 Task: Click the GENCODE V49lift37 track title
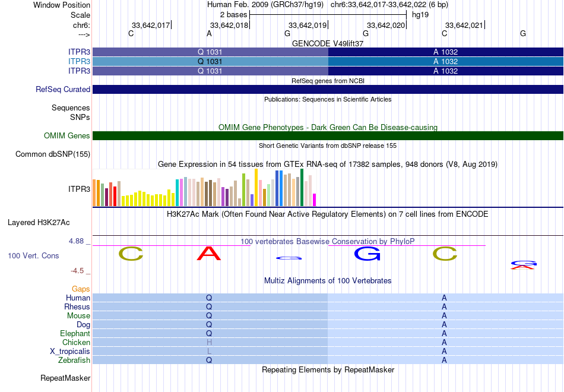click(328, 43)
